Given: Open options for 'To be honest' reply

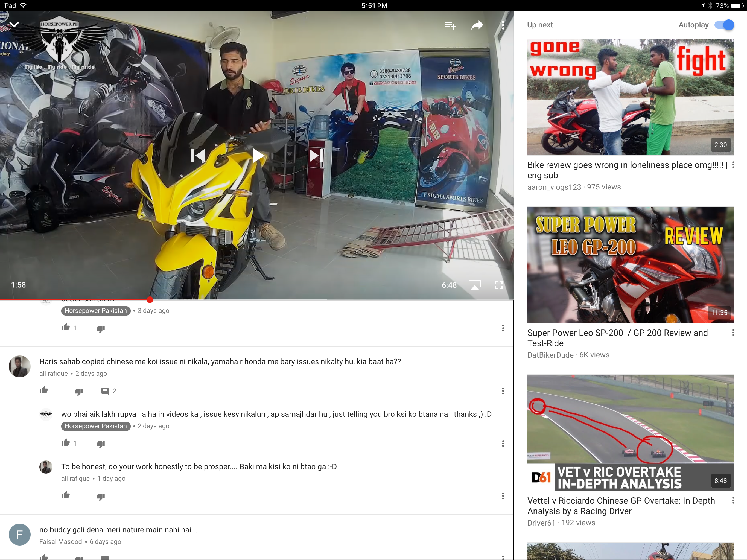Looking at the screenshot, I should (503, 496).
